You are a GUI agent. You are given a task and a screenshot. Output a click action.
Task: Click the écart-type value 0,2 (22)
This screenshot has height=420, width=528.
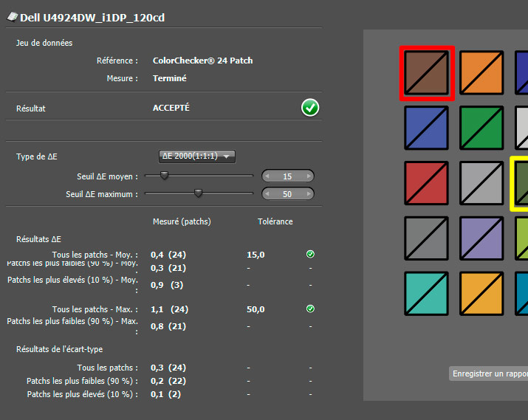[168, 381]
